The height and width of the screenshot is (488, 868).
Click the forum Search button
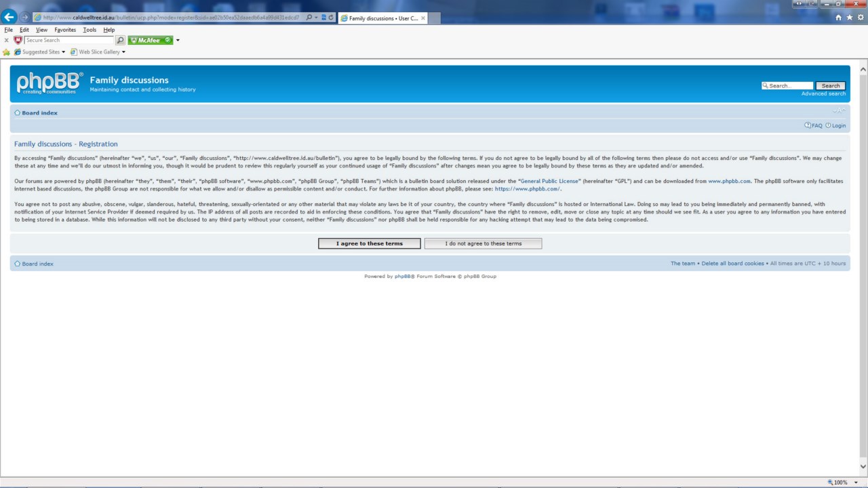pyautogui.click(x=831, y=86)
